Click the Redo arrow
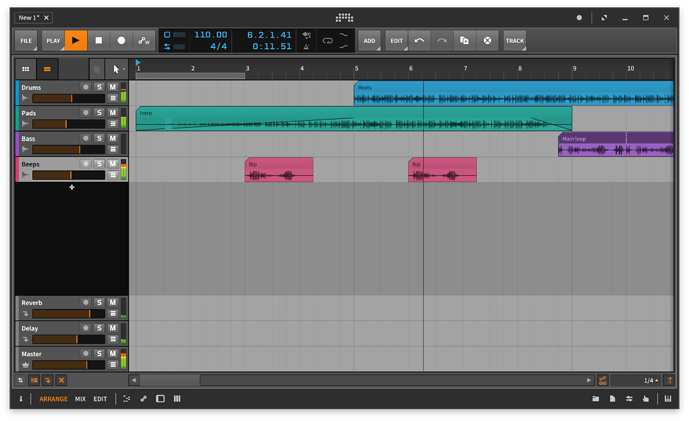The image size is (689, 421). pos(442,40)
